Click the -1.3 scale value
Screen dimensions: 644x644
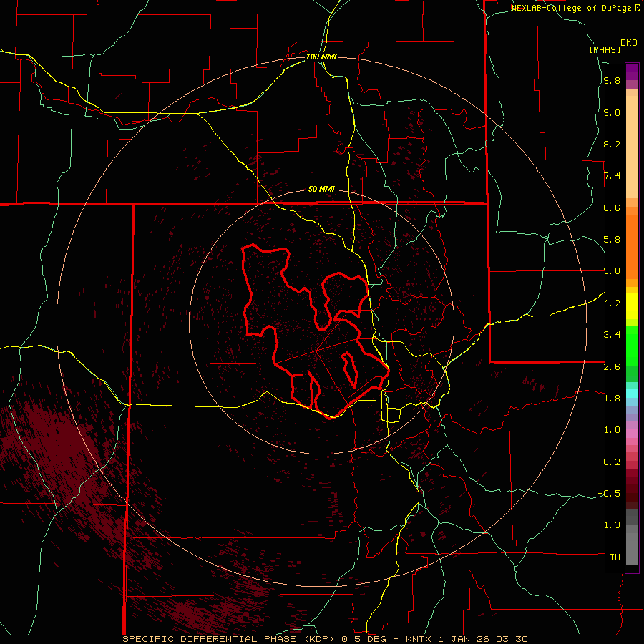(609, 525)
